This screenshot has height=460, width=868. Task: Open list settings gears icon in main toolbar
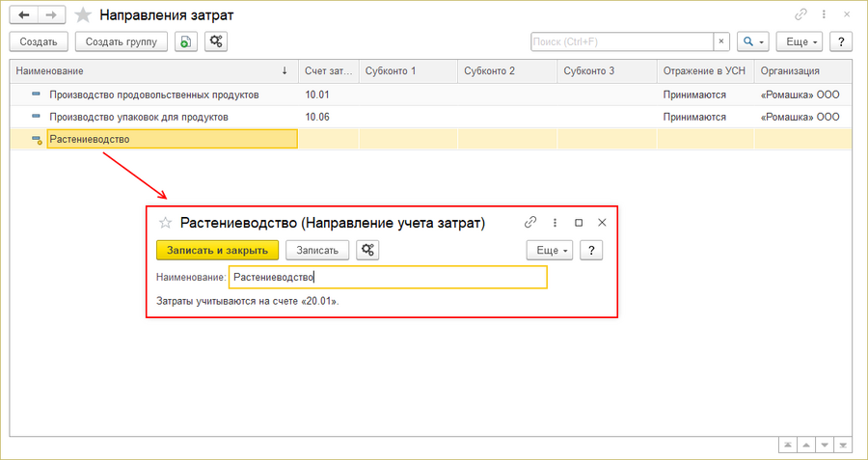216,41
